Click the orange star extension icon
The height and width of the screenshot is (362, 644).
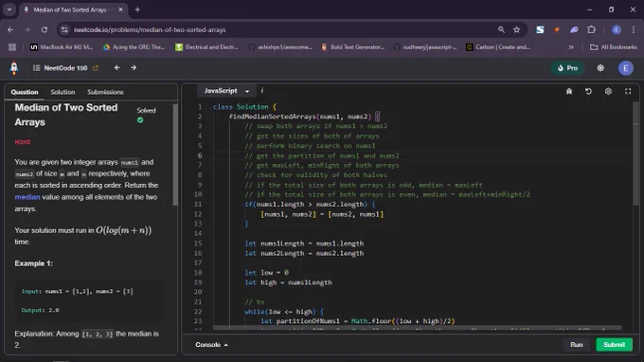[x=557, y=29]
